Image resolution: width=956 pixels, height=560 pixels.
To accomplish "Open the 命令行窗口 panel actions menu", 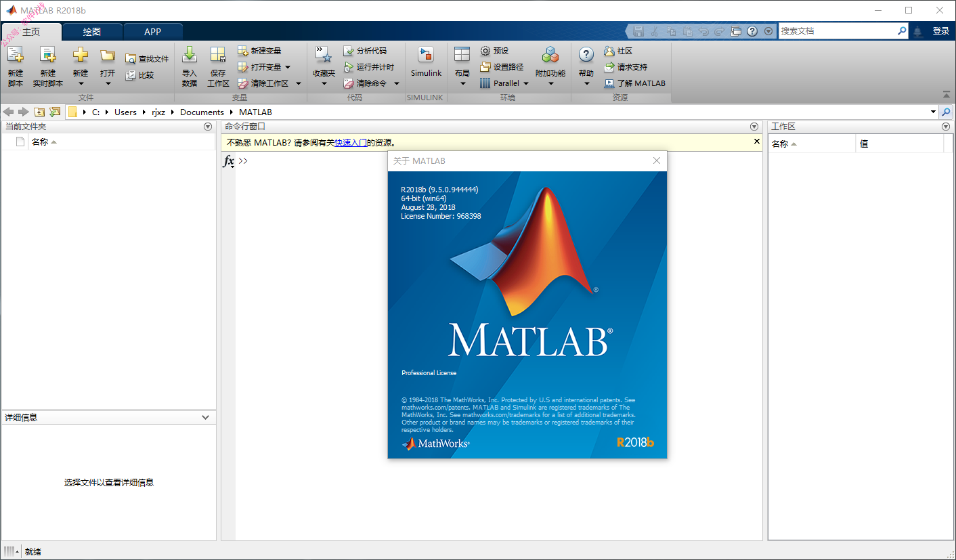I will [754, 127].
